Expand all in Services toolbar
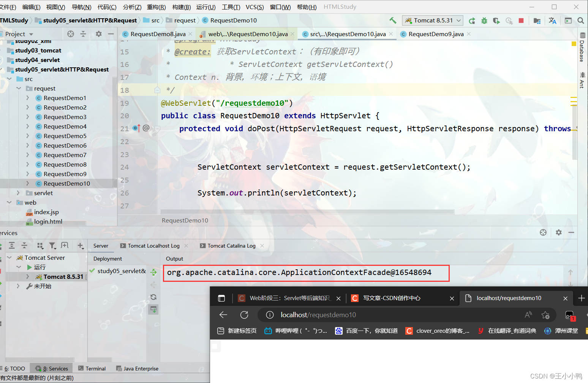The height and width of the screenshot is (383, 588). click(x=12, y=246)
